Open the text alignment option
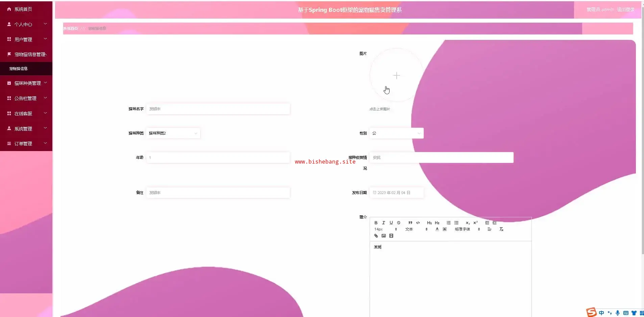Viewport: 644px width, 317px height. tap(489, 229)
